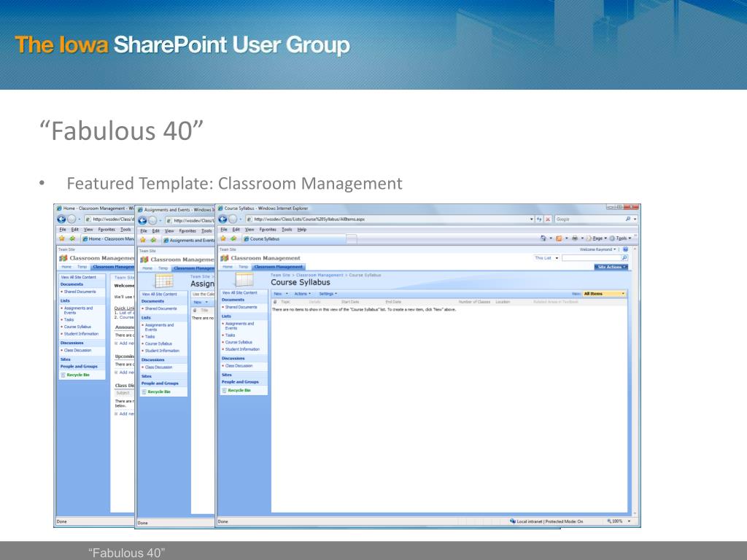The height and width of the screenshot is (560, 747).
Task: Open address bar dropdown in Course Syllabus window
Action: point(532,219)
